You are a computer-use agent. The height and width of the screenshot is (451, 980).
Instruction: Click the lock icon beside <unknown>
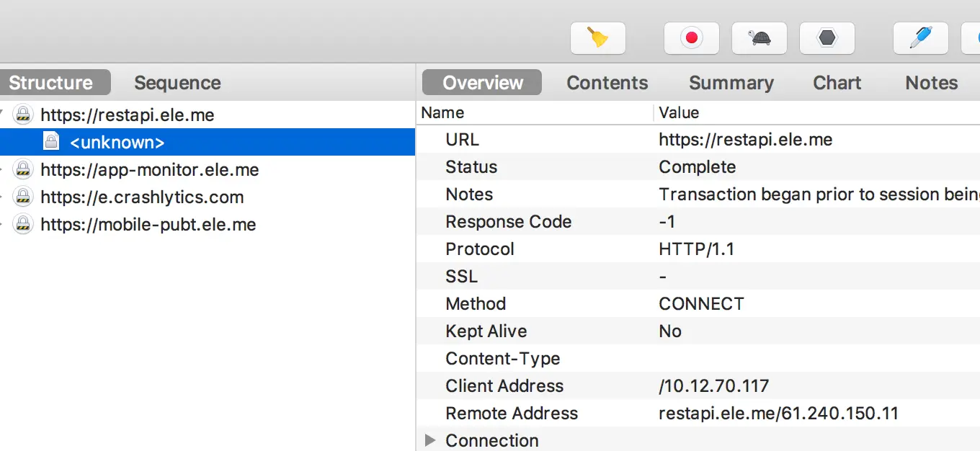pyautogui.click(x=51, y=142)
